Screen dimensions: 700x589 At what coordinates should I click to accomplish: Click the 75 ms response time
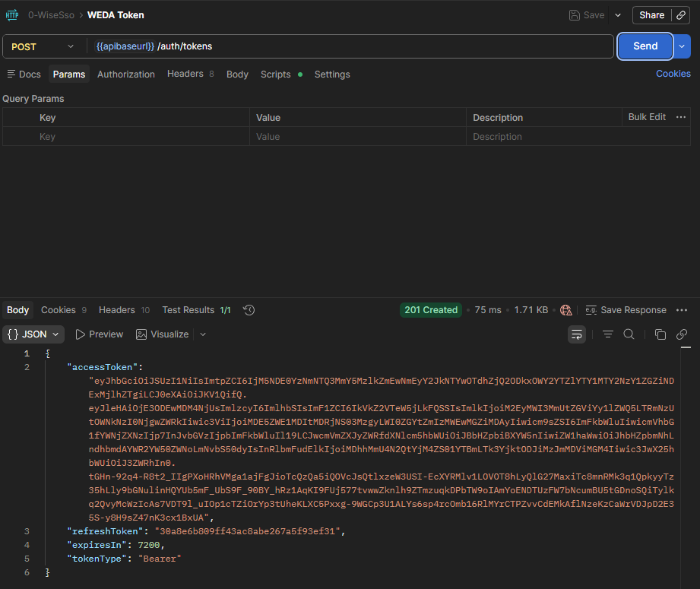[x=488, y=310]
